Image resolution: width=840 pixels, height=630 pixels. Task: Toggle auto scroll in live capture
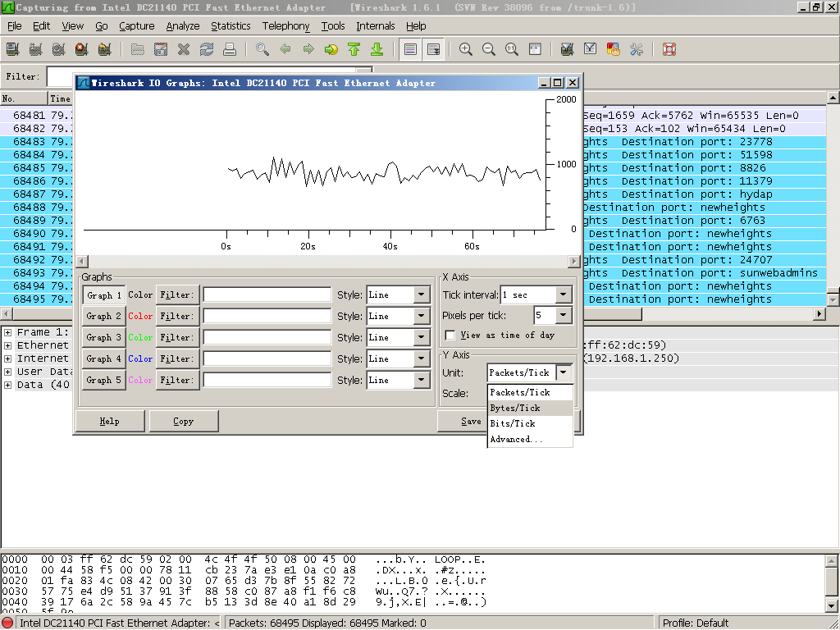[433, 49]
